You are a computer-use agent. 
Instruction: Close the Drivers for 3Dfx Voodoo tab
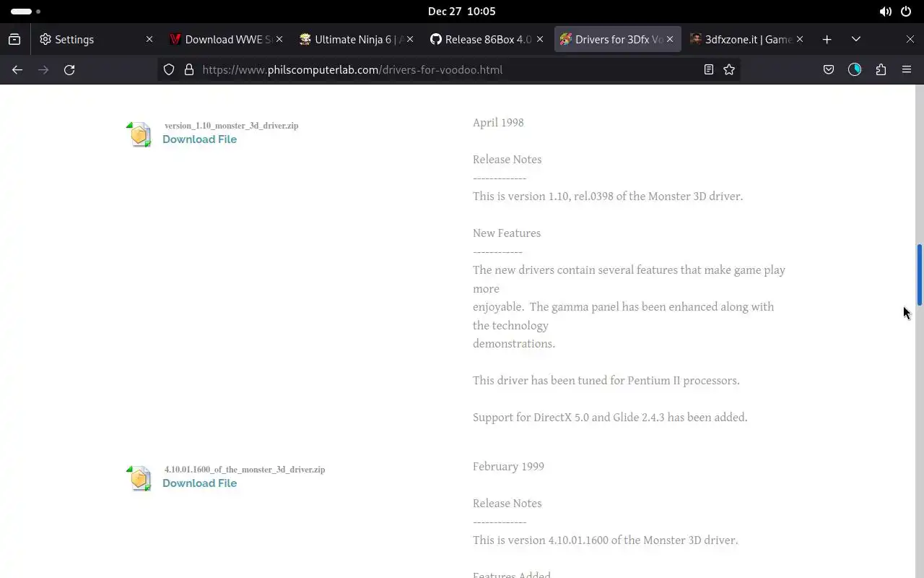pyautogui.click(x=670, y=39)
